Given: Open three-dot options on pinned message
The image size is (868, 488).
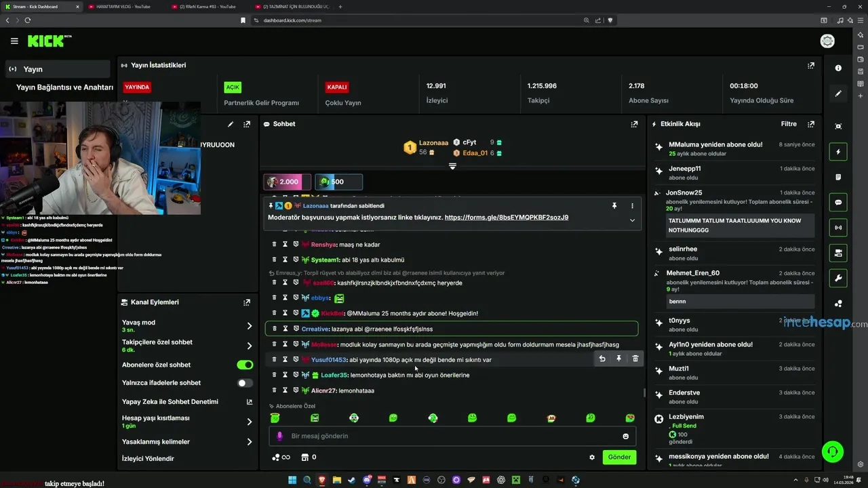Looking at the screenshot, I should 632,205.
